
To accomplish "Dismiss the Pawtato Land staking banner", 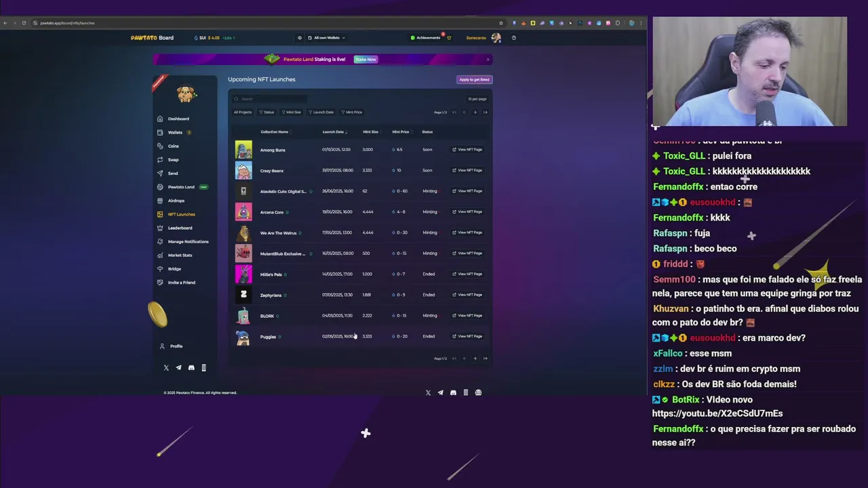I will click(x=488, y=60).
